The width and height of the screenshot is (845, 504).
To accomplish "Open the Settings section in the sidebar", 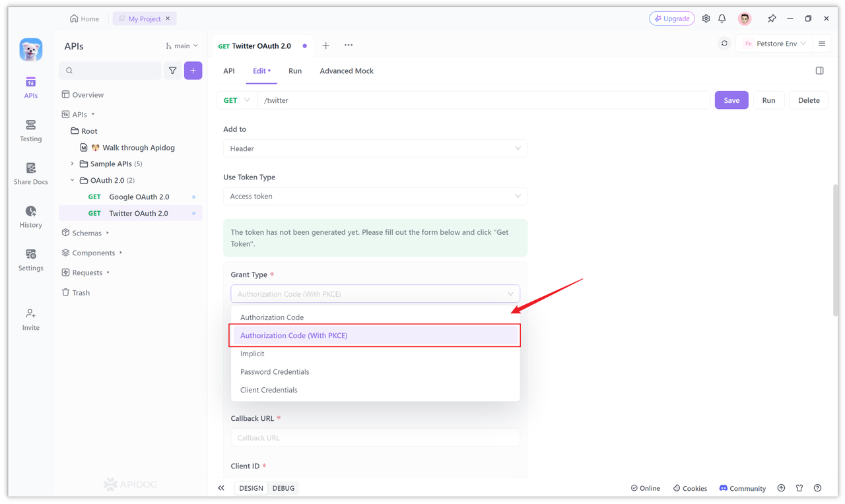I will (x=30, y=260).
